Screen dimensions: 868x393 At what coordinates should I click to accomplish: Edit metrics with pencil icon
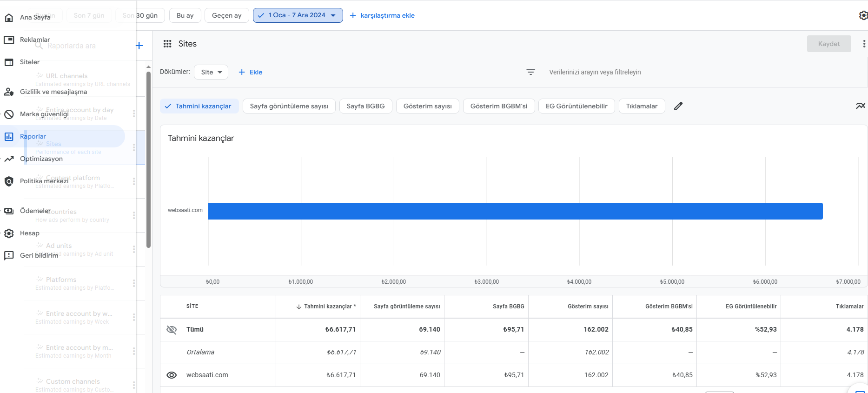[678, 106]
